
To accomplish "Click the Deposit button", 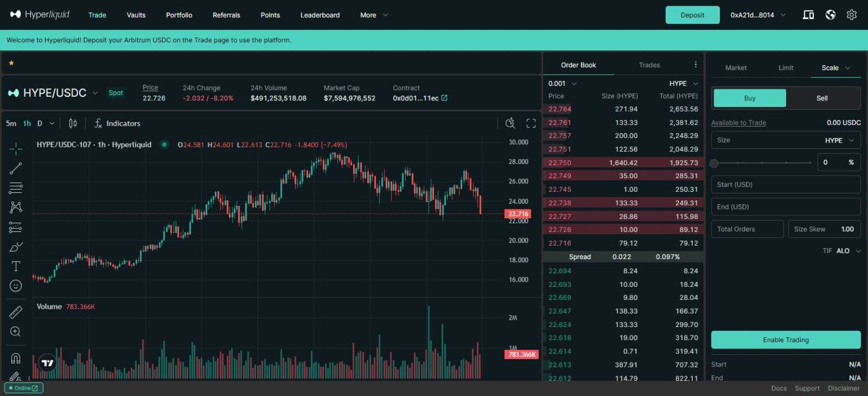I will coord(692,15).
